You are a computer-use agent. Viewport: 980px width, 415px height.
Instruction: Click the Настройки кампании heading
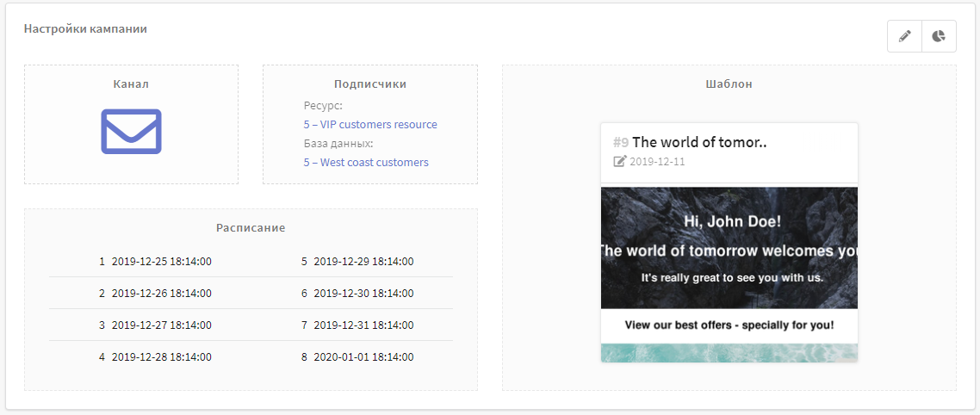pos(85,29)
